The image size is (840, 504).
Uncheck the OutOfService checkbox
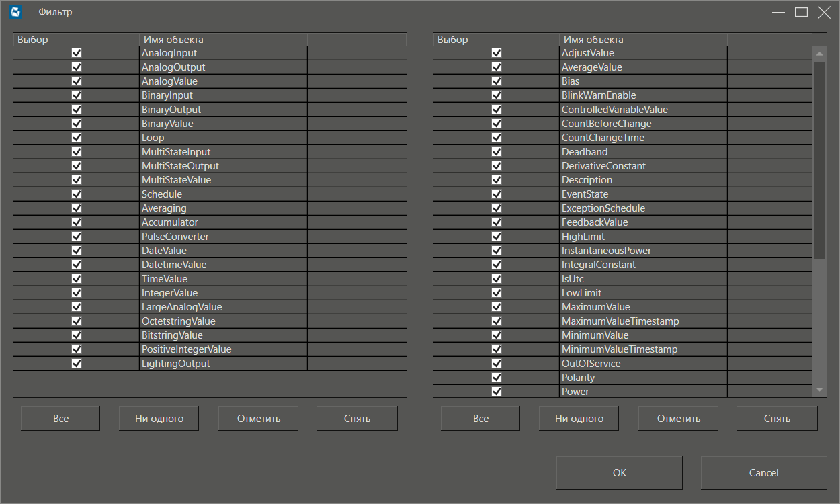497,364
